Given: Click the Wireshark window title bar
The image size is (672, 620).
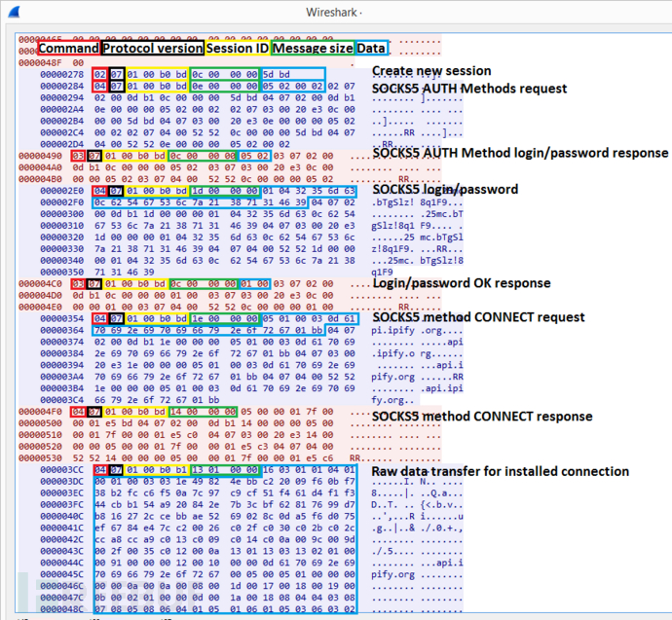Looking at the screenshot, I should [335, 15].
